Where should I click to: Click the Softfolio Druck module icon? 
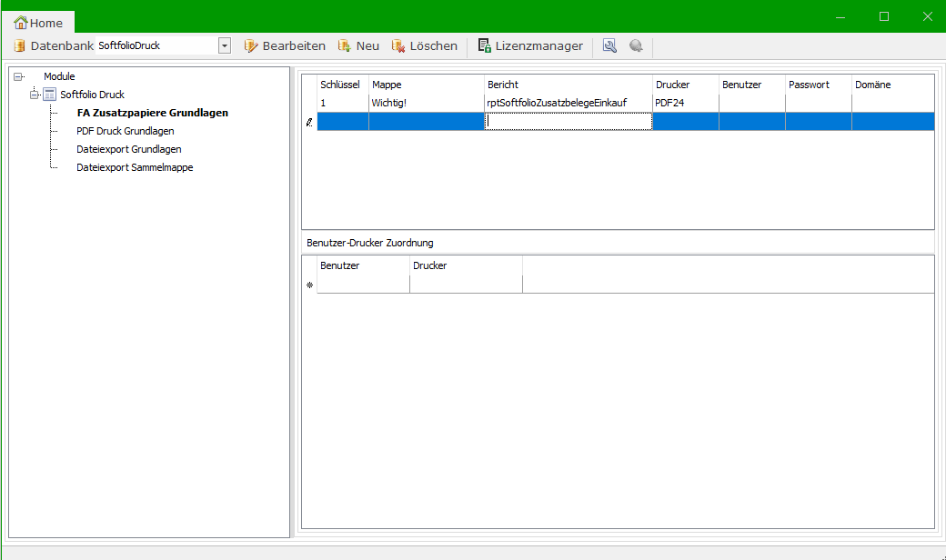(x=49, y=95)
